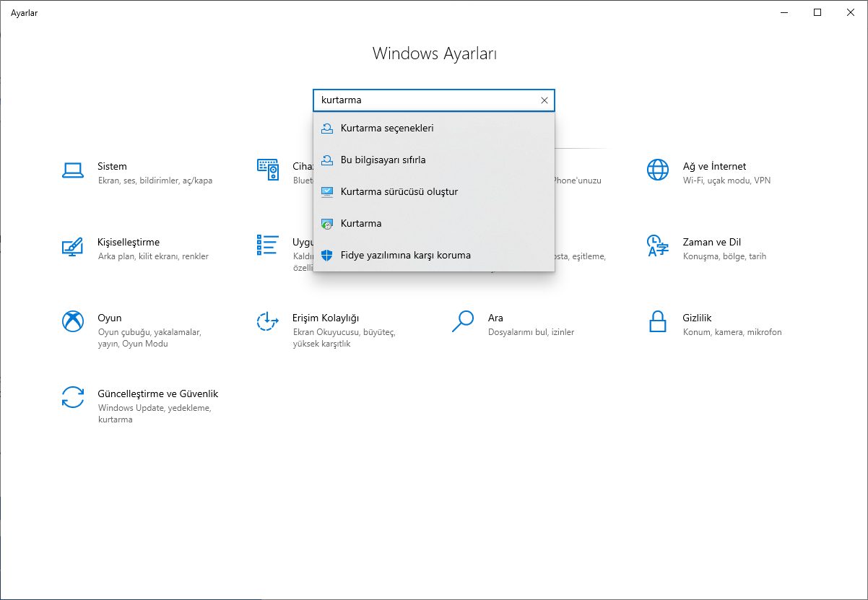Clear the search box with X
Viewport: 868px width, 600px height.
tap(544, 100)
